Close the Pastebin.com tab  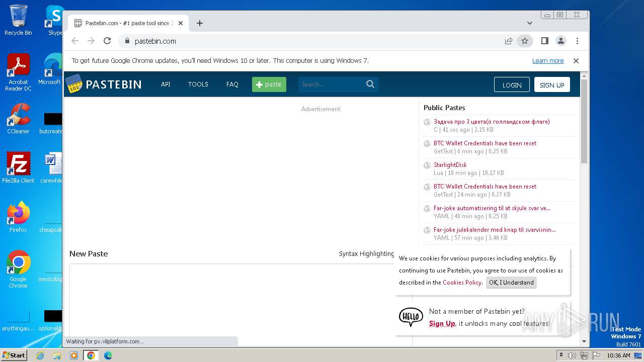click(181, 23)
